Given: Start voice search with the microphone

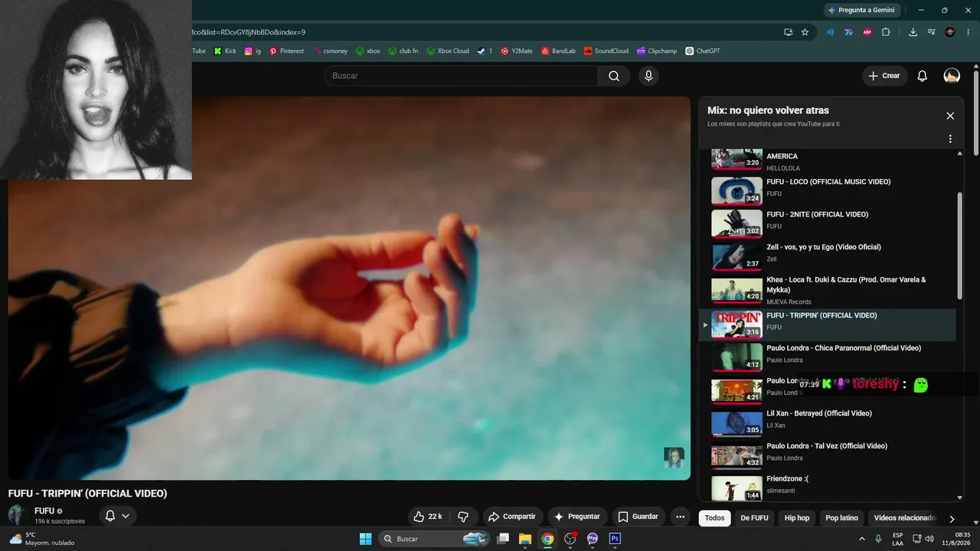Looking at the screenshot, I should click(x=648, y=76).
